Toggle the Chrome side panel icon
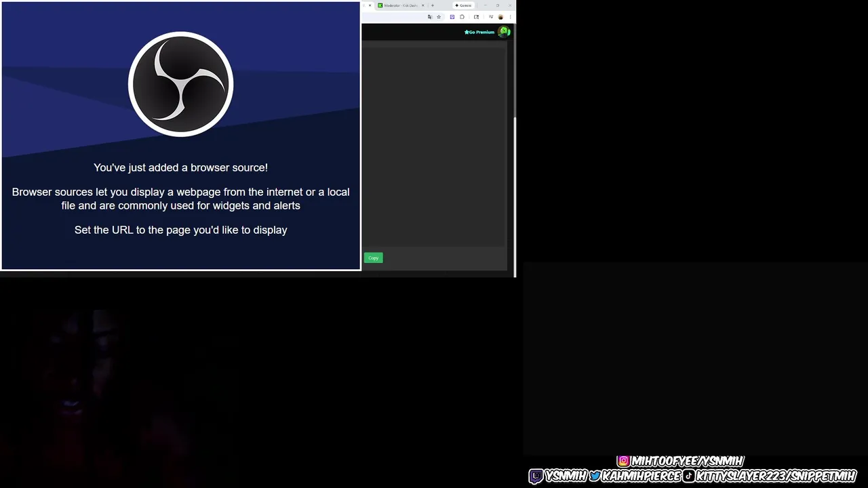Viewport: 868px width, 488px height. (476, 17)
